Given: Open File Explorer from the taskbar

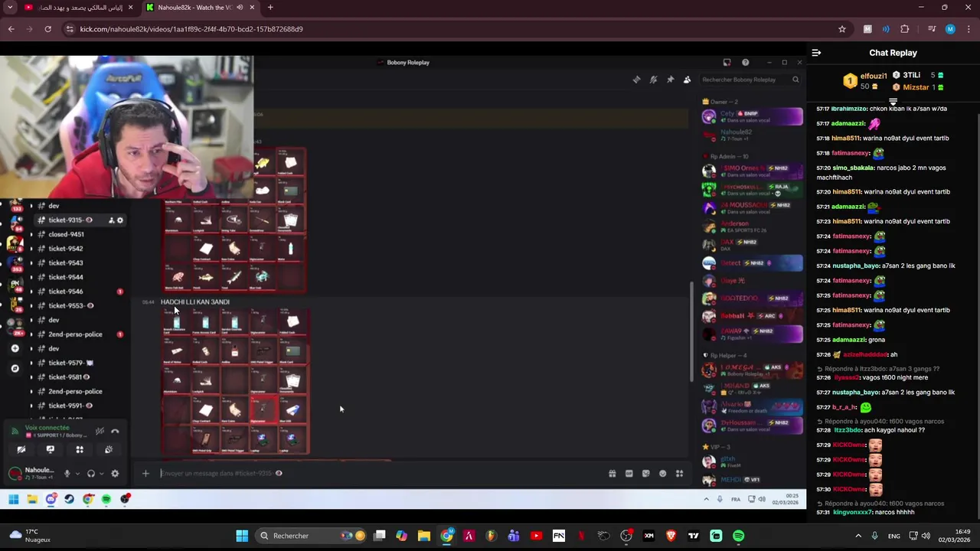Looking at the screenshot, I should coord(423,536).
